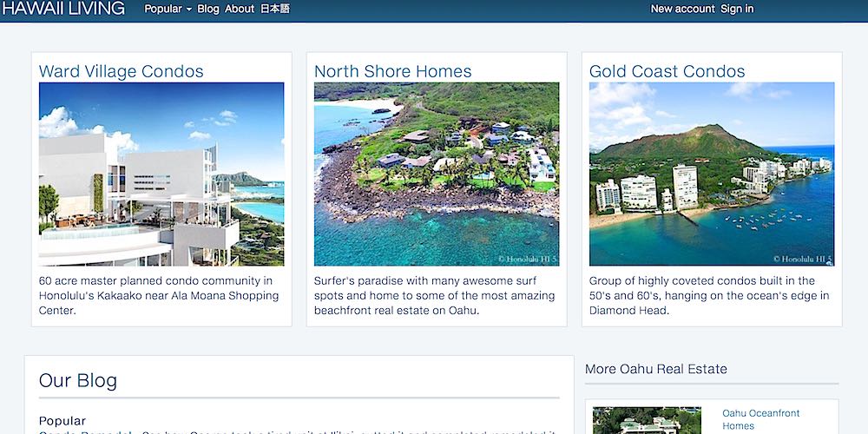
Task: Sign in to the site
Action: tap(737, 9)
